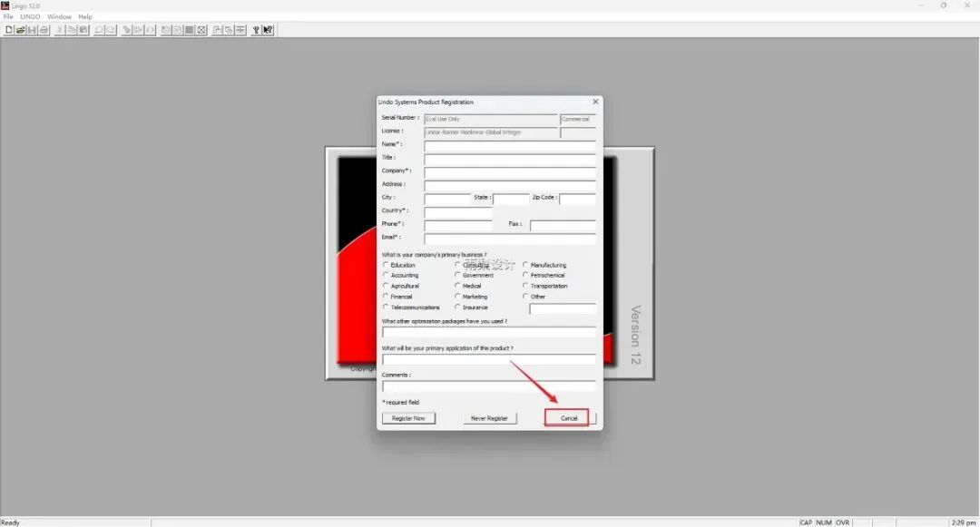Click the Never Register button
This screenshot has width=980, height=527.
pos(489,418)
